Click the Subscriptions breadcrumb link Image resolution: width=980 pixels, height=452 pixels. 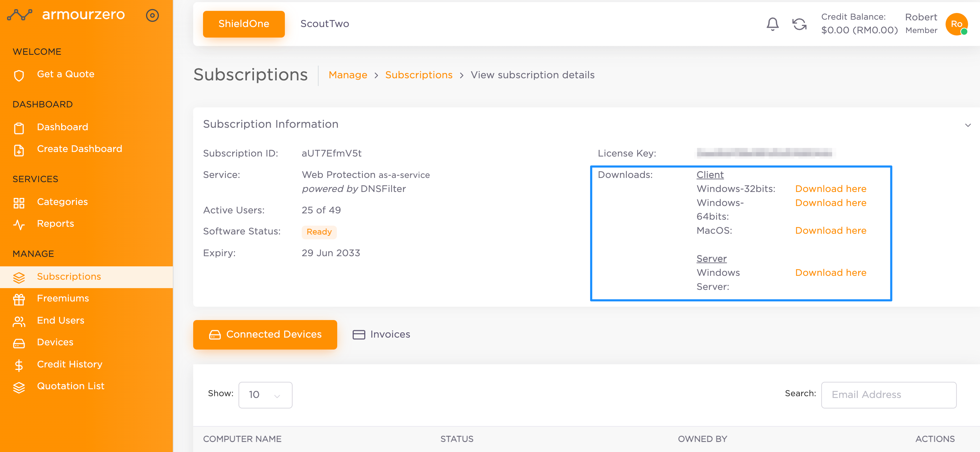pyautogui.click(x=419, y=75)
